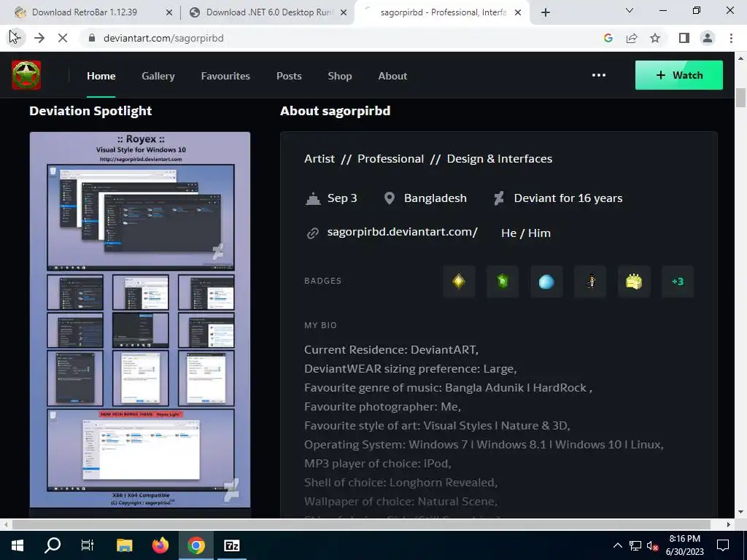Open the sagorpirbd.deviantart.com/ link
747x560 pixels.
(403, 232)
